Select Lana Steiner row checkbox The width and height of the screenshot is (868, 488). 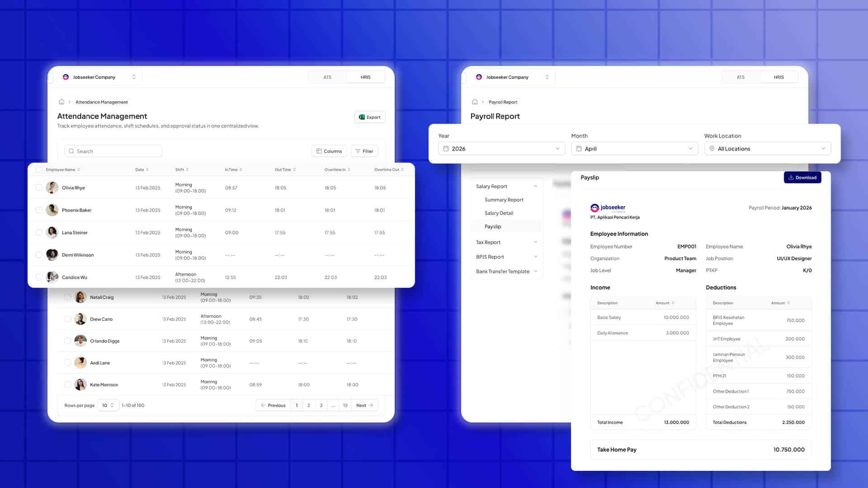pos(39,232)
